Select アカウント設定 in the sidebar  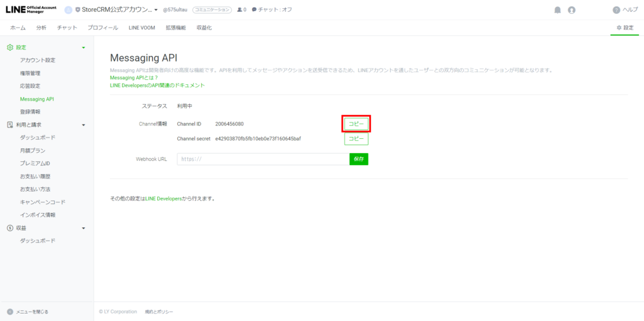coord(37,60)
